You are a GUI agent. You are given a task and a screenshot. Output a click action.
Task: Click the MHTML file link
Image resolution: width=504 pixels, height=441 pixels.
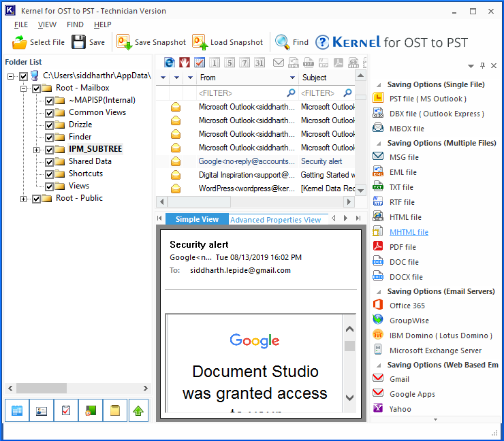409,232
